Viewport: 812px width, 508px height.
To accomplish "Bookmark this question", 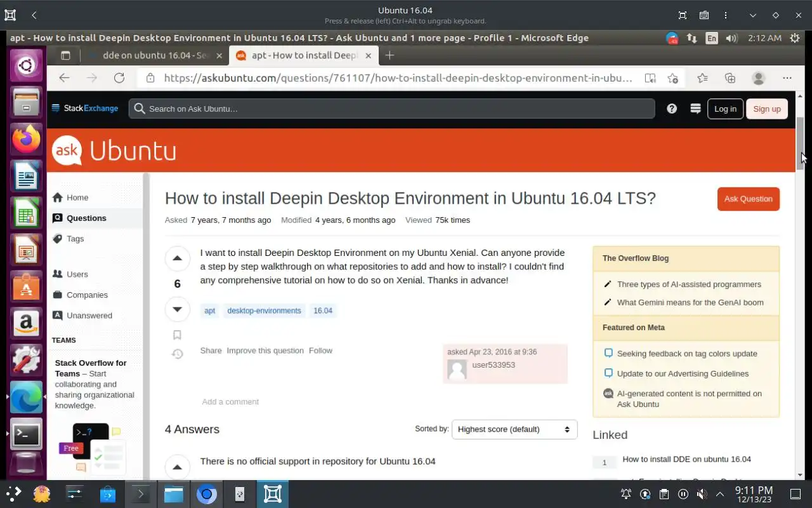I will [177, 335].
